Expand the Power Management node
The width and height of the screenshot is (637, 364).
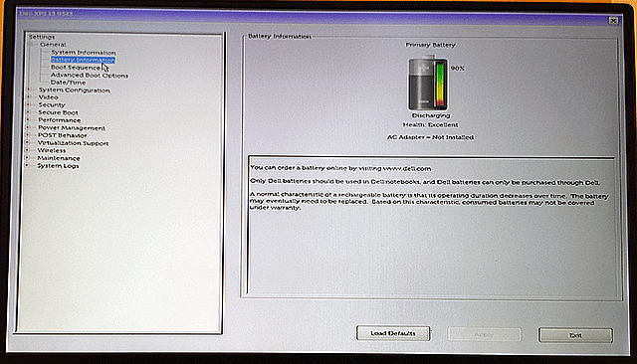tap(28, 127)
